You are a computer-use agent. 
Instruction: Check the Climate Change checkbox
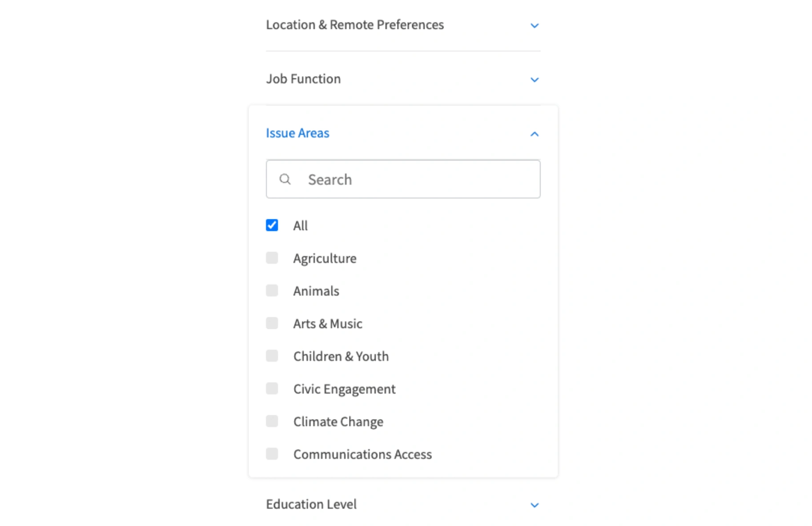(x=272, y=421)
